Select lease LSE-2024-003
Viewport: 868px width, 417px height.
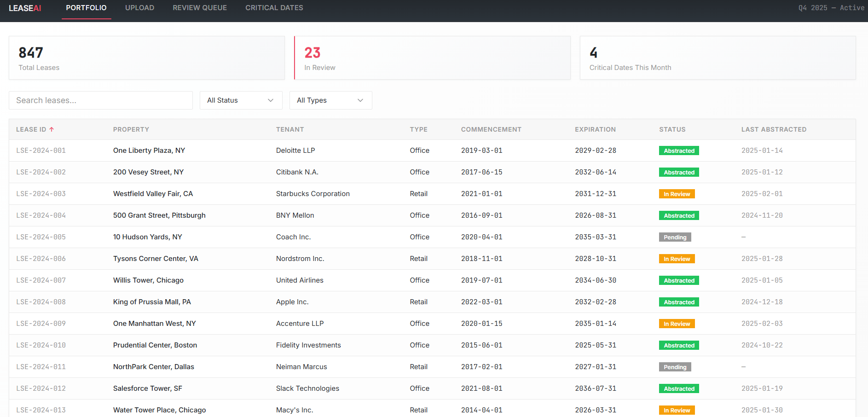41,194
